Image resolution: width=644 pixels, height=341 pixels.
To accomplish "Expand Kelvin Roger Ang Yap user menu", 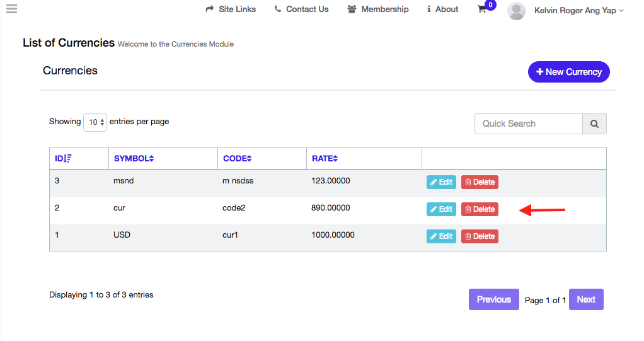I will tap(578, 10).
